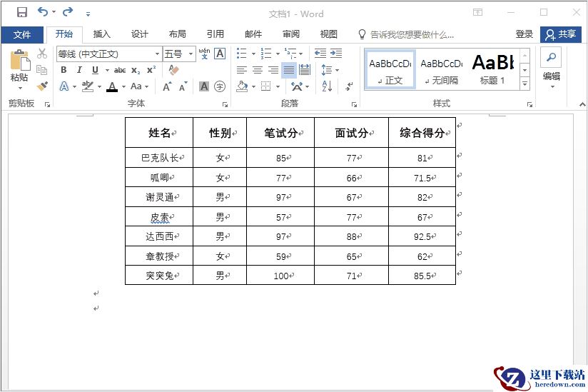Open the 编辑 find button
The width and height of the screenshot is (588, 392).
(551, 69)
